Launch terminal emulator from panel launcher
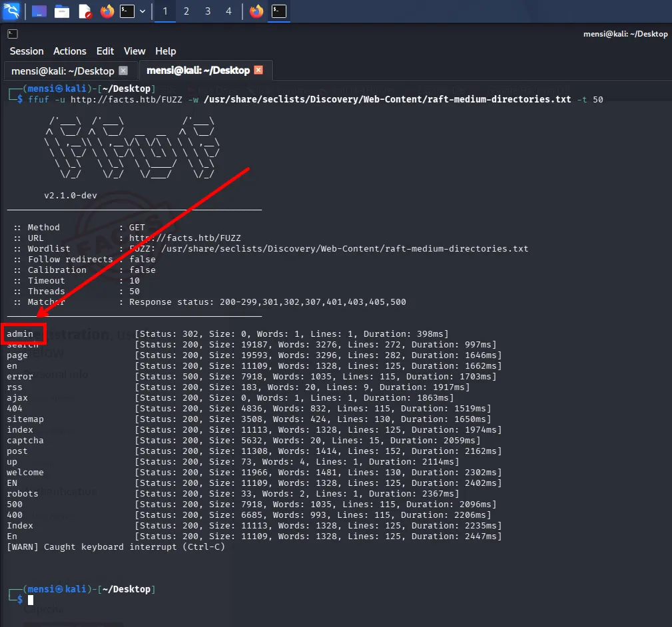The image size is (672, 627). 127,11
